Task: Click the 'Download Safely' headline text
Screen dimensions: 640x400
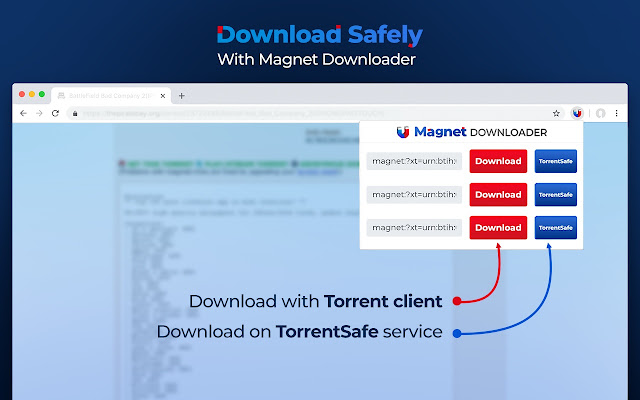Action: pos(320,35)
